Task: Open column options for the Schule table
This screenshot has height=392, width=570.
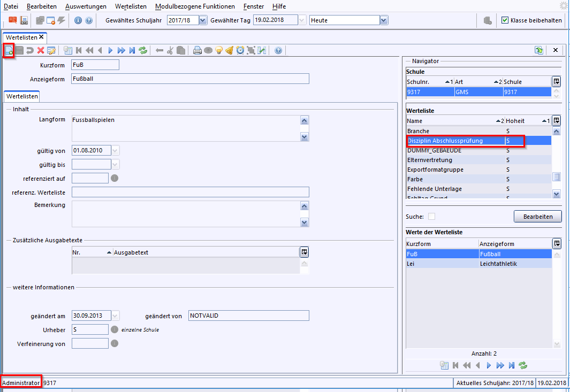Action: click(x=557, y=81)
